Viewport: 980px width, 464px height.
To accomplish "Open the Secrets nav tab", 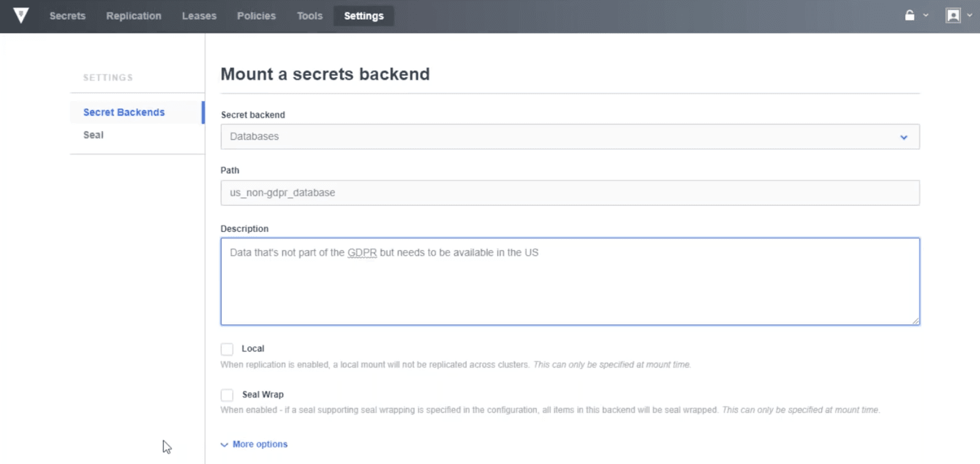I will click(x=67, y=16).
